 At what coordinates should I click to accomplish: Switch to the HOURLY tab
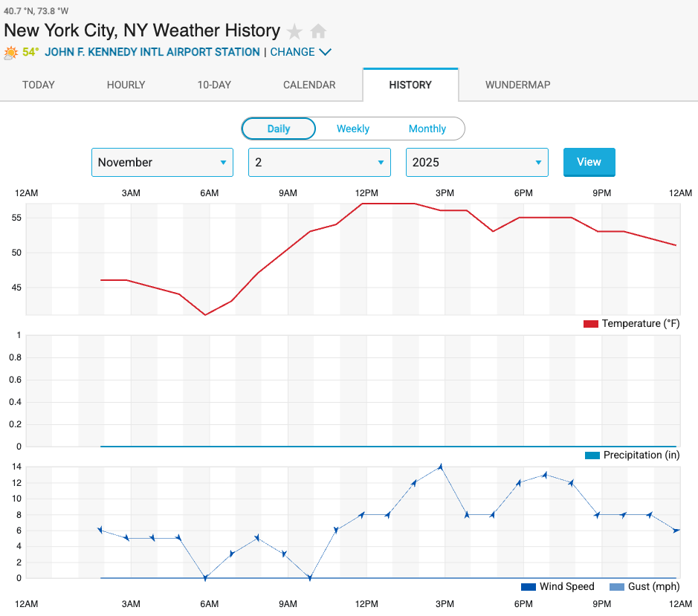[125, 85]
